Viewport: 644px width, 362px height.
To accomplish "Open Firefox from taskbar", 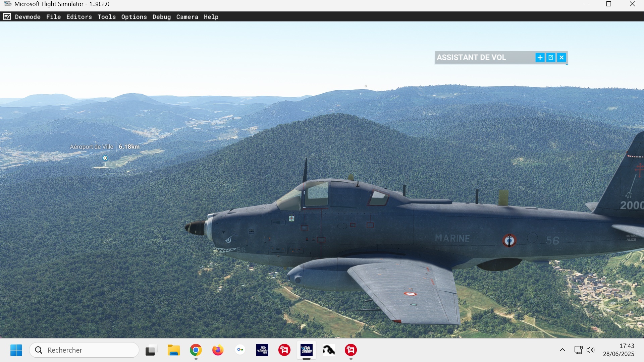I will tap(218, 350).
